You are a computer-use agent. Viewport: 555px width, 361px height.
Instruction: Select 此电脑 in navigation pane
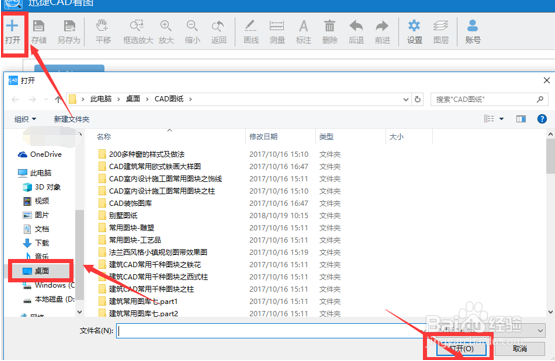35,173
